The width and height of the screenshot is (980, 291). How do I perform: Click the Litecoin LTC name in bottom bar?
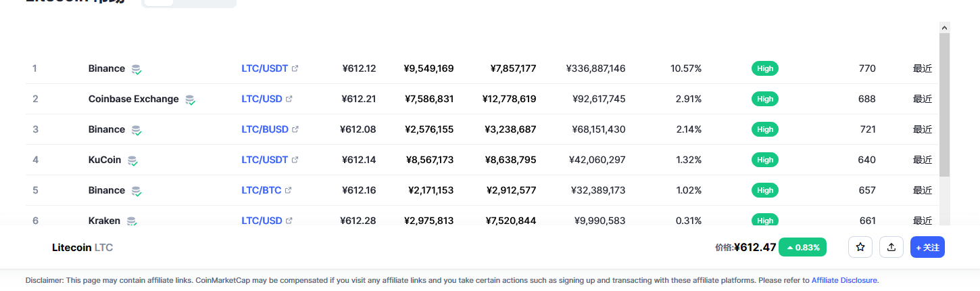coord(82,248)
